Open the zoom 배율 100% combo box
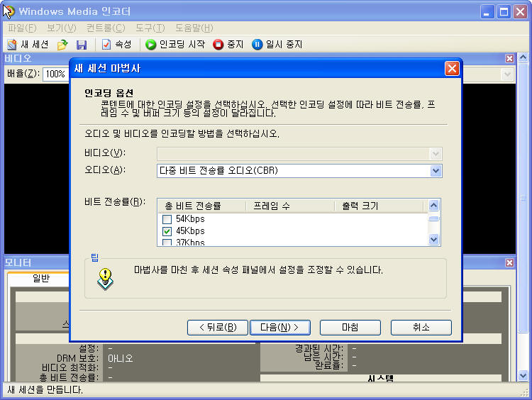This screenshot has width=532, height=400. coord(55,74)
